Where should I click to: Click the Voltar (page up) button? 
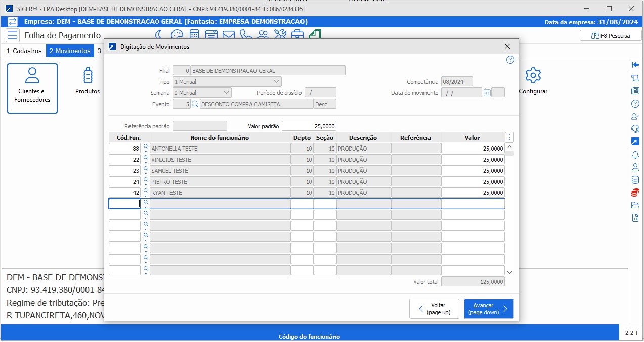[434, 309]
